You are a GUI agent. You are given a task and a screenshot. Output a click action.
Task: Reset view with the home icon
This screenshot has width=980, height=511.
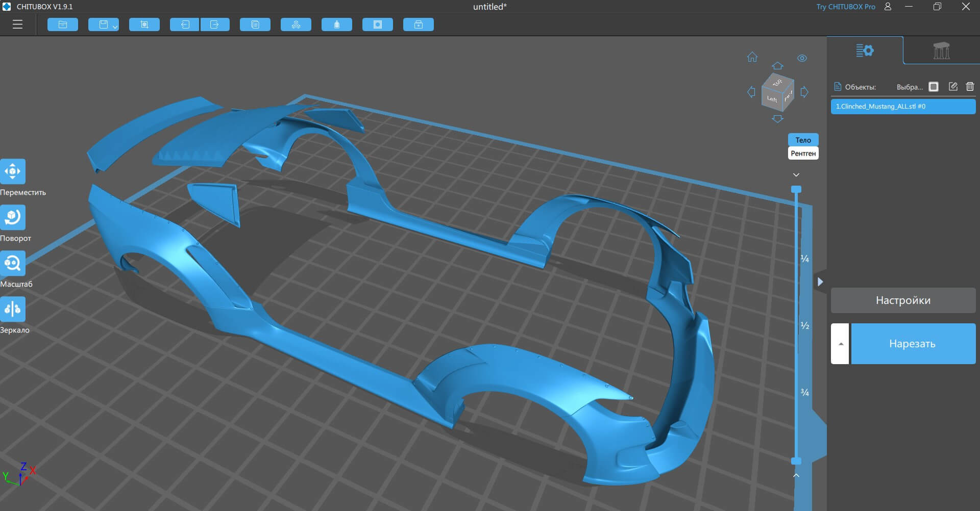click(752, 57)
